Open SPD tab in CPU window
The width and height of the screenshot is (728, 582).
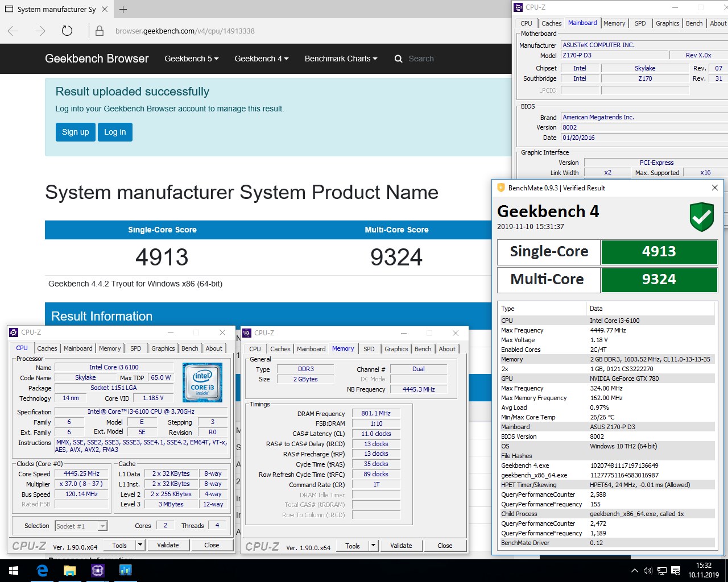coord(136,348)
